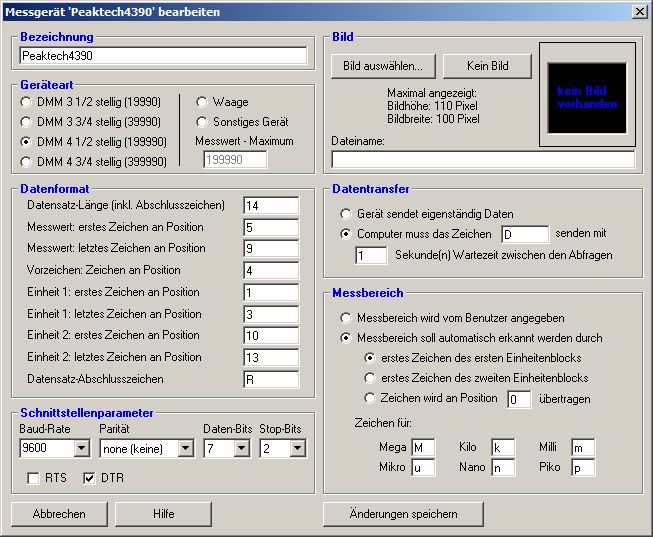This screenshot has height=537, width=653.
Task: Click the Datensatz-Länge field
Action: [271, 205]
